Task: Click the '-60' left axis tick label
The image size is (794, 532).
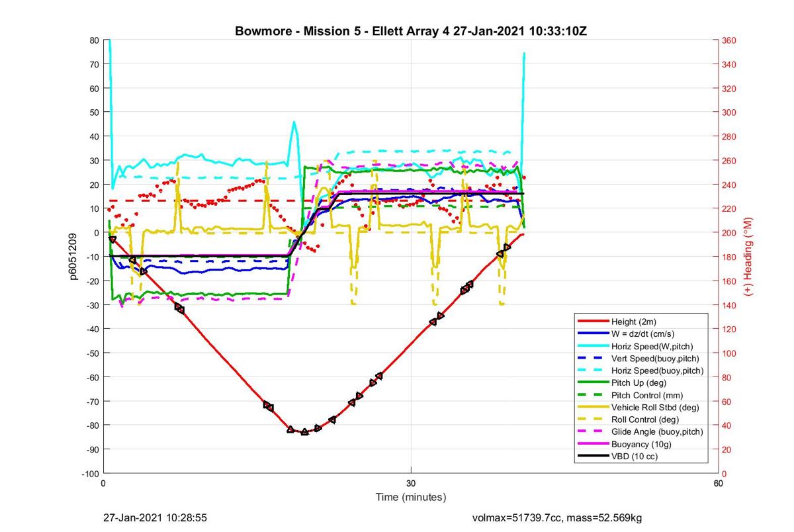Action: coord(92,377)
